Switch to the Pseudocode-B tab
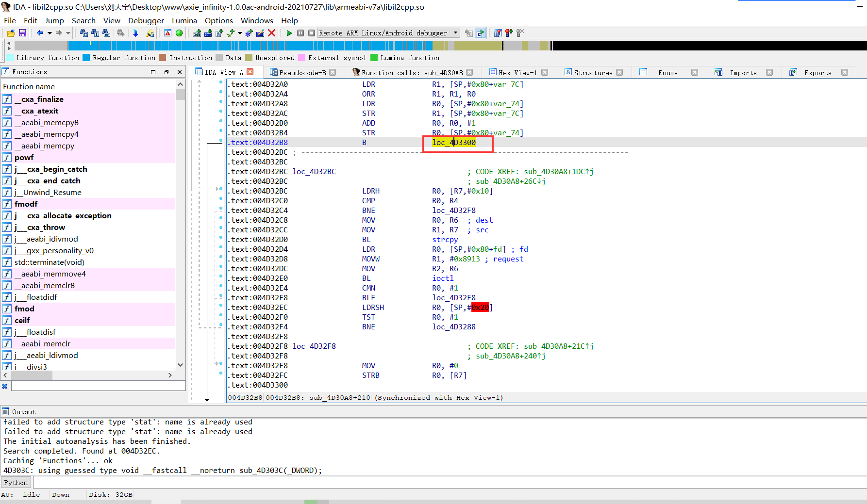 [x=302, y=72]
